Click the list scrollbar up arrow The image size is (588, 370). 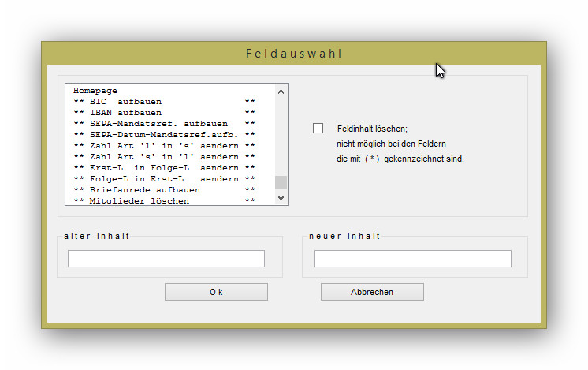[x=281, y=92]
